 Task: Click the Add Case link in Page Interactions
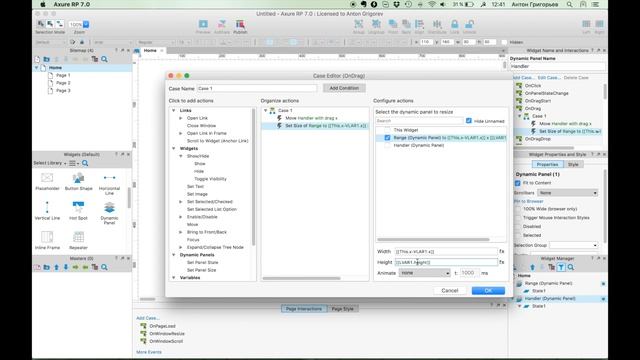point(148,318)
